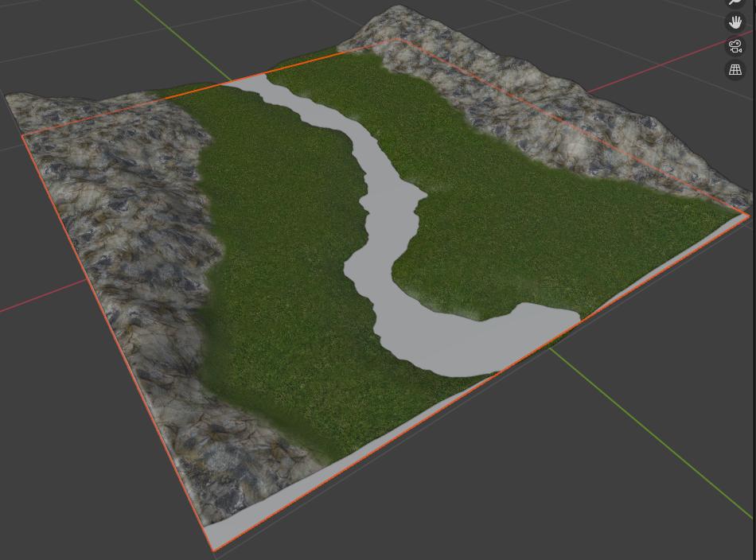Click the left corner of the orange selection outline
The height and width of the screenshot is (560, 756).
pos(23,136)
